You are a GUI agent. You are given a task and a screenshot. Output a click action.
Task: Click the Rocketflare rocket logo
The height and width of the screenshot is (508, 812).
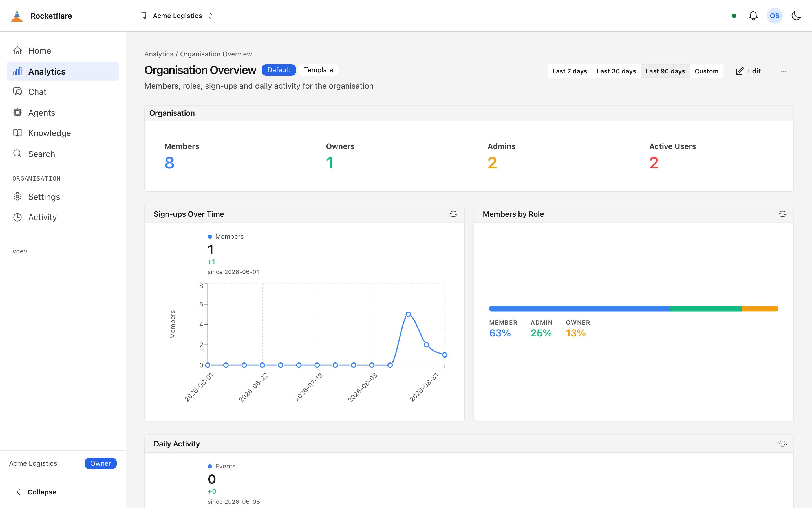[17, 16]
